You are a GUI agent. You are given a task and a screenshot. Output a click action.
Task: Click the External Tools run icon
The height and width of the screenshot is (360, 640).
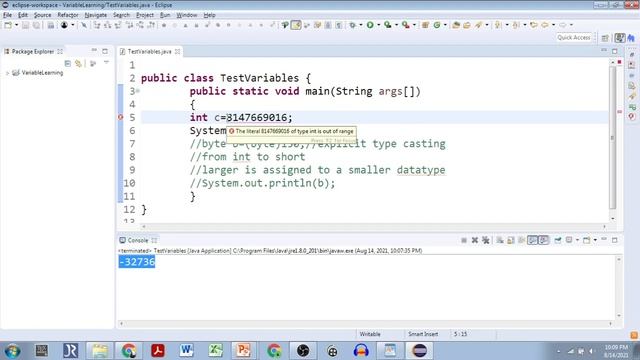point(406,25)
